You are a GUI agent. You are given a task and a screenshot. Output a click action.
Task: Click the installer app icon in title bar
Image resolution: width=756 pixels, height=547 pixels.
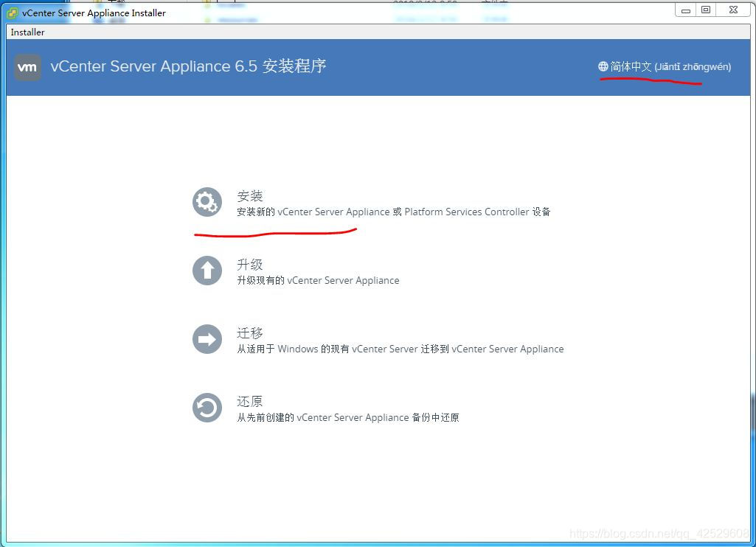13,13
